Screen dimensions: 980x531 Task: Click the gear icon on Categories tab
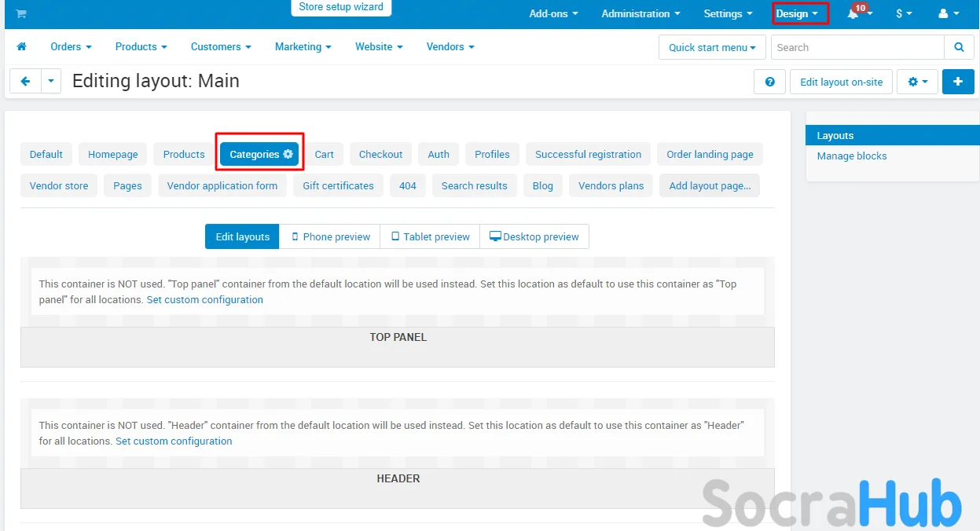point(288,154)
